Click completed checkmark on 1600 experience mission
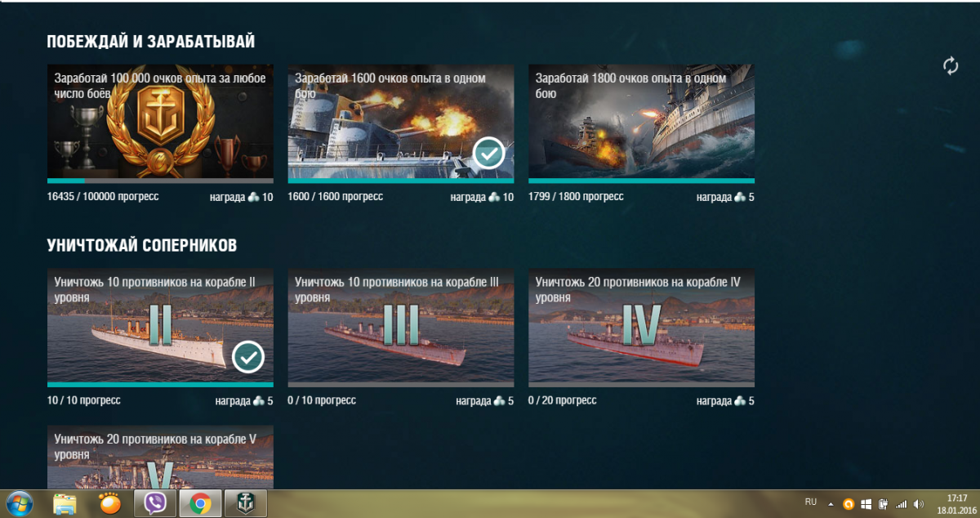Image resolution: width=980 pixels, height=518 pixels. pyautogui.click(x=488, y=153)
